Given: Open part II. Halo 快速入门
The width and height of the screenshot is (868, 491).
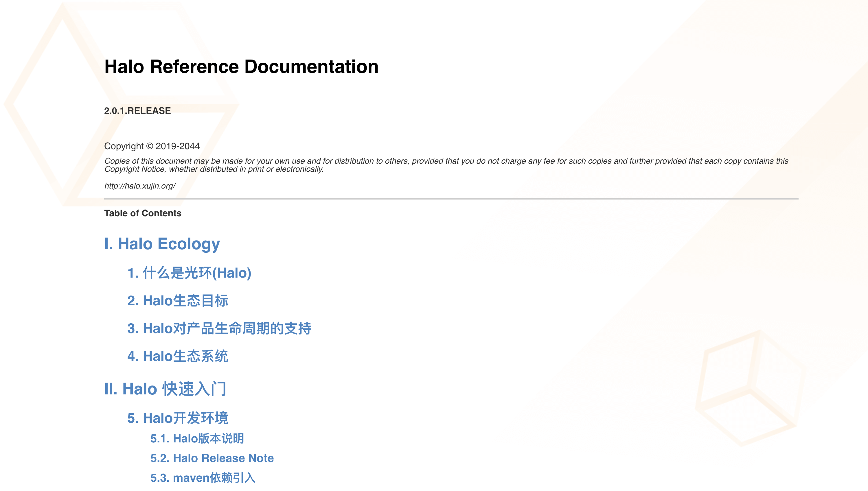Looking at the screenshot, I should (x=165, y=389).
